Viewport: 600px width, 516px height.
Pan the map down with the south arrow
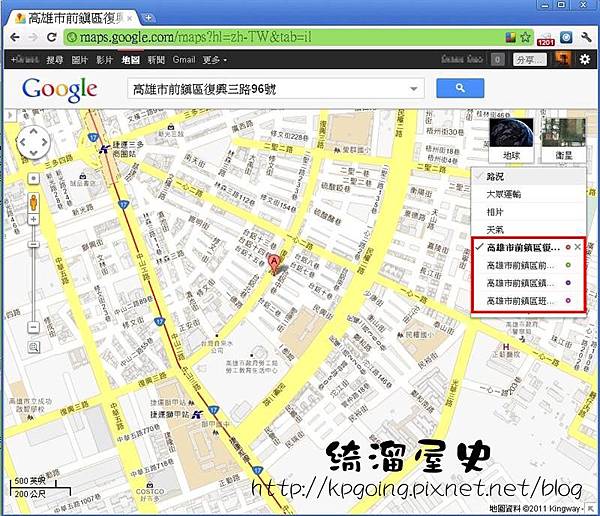pyautogui.click(x=34, y=153)
